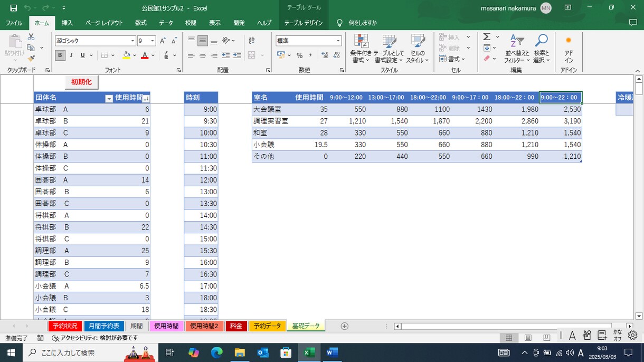
Task: Switch to the 数式 ribbon tab
Action: coord(141,23)
